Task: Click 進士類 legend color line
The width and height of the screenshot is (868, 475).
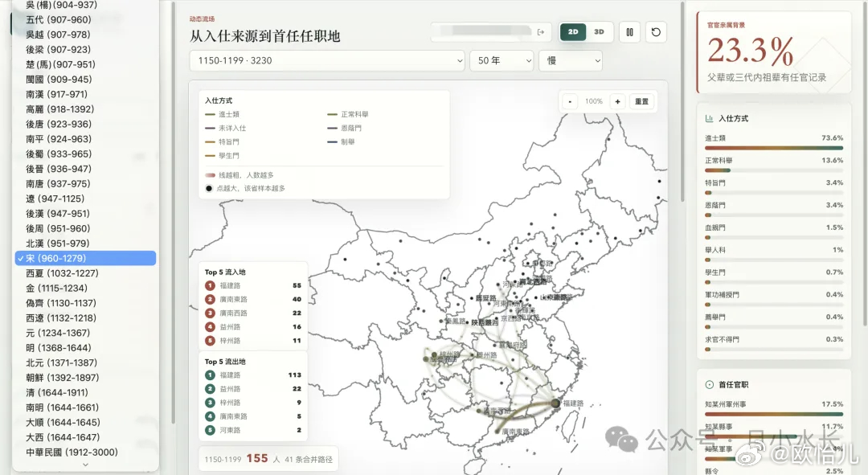Action: [210, 115]
